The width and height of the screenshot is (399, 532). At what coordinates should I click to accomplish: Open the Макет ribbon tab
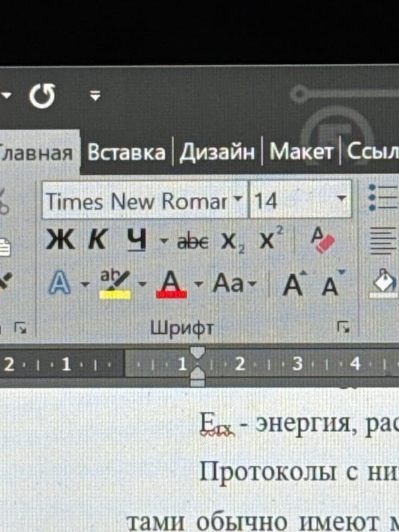click(x=301, y=152)
